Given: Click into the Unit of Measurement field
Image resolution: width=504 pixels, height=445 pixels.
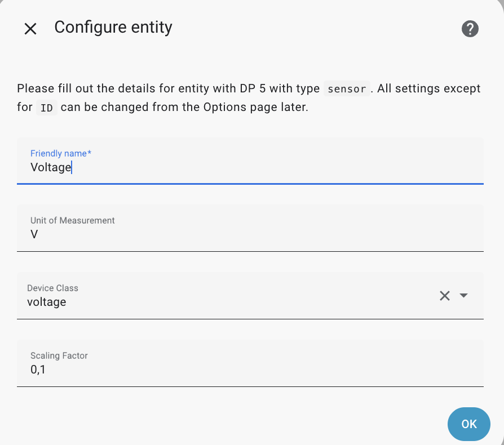Looking at the screenshot, I should [250, 234].
